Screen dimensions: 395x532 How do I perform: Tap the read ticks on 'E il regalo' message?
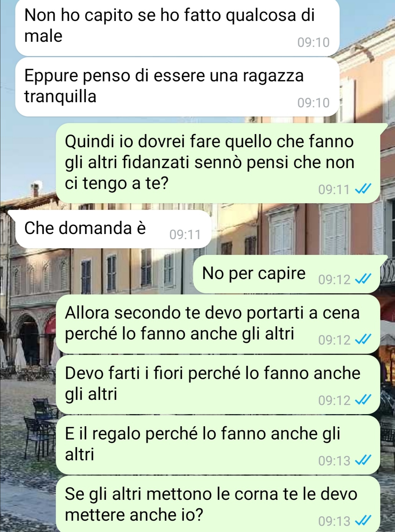pos(363,460)
